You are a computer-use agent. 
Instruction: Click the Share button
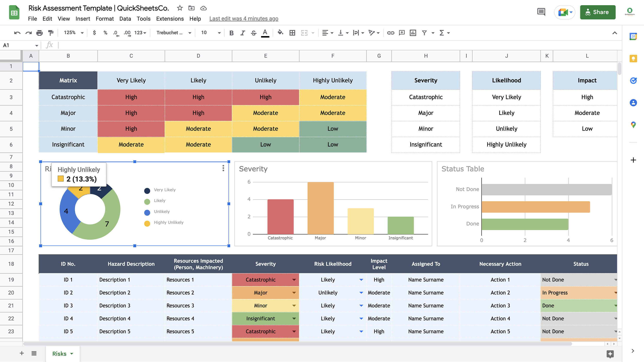pos(597,12)
